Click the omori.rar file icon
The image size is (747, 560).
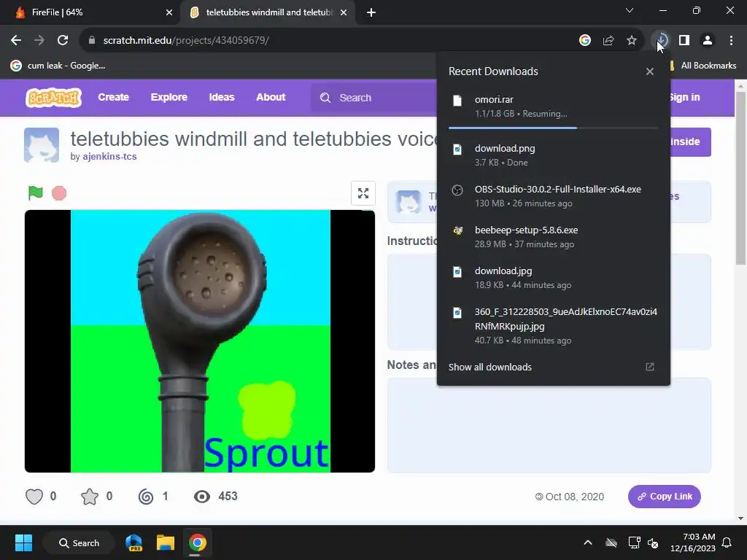coord(457,101)
